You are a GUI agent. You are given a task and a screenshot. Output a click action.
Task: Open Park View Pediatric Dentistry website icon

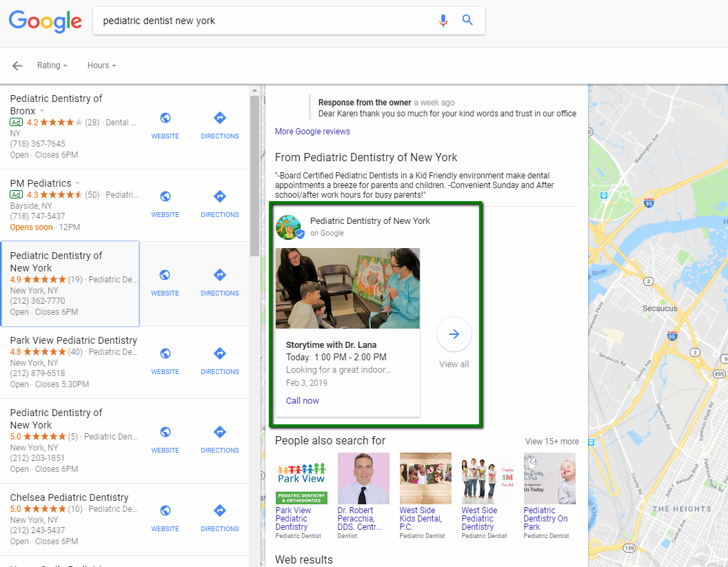pos(165,353)
